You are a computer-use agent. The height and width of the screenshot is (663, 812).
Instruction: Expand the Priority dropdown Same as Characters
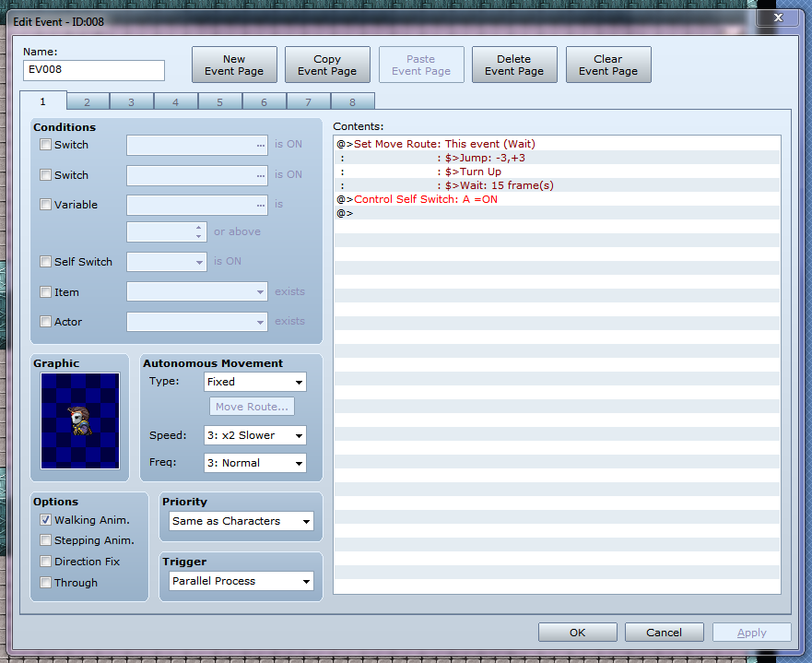[x=241, y=521]
